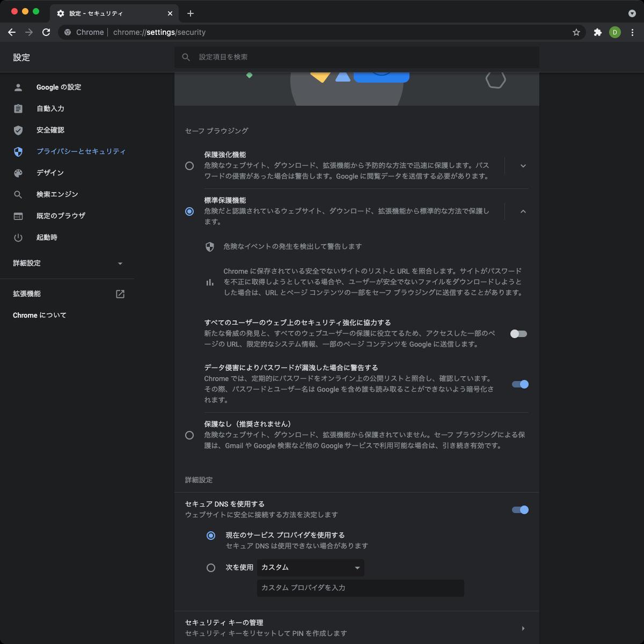Image resolution: width=644 pixels, height=644 pixels.
Task: Open the カスタム provider dropdown
Action: [x=311, y=568]
